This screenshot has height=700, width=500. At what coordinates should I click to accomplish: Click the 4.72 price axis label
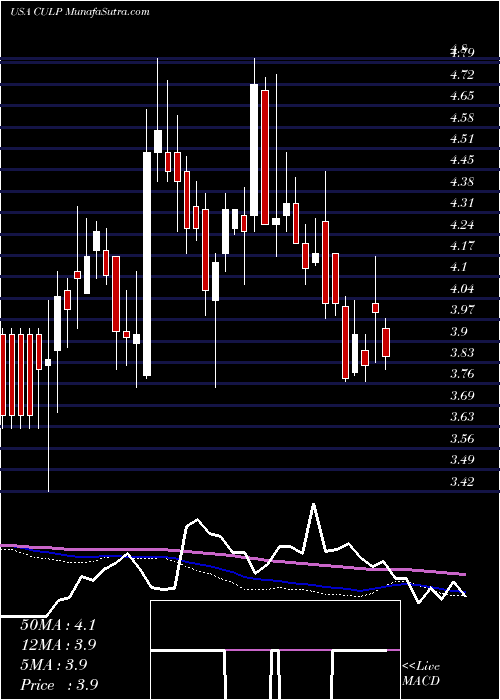tap(462, 74)
